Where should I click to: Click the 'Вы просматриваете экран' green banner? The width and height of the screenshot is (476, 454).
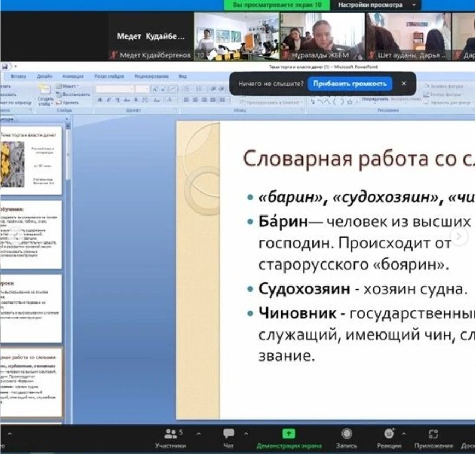point(277,5)
